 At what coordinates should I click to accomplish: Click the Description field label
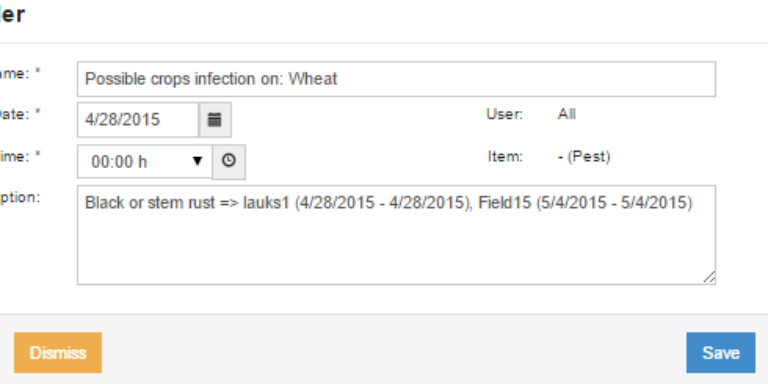tap(20, 197)
